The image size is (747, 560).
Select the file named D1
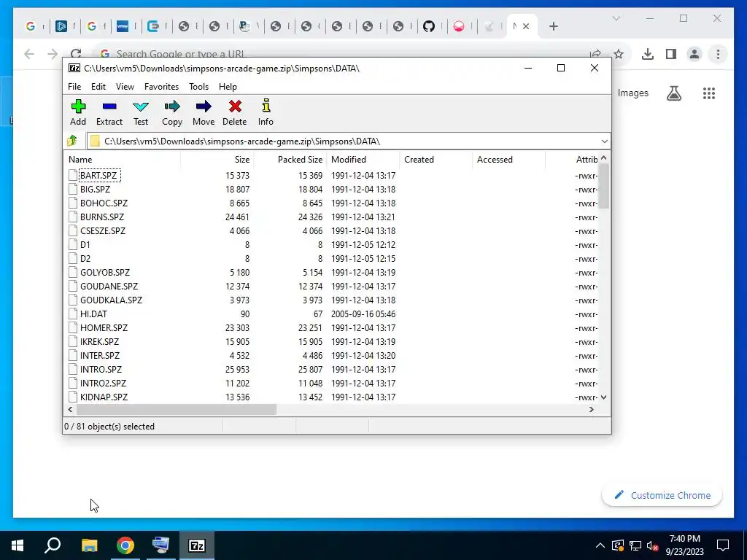tap(85, 245)
